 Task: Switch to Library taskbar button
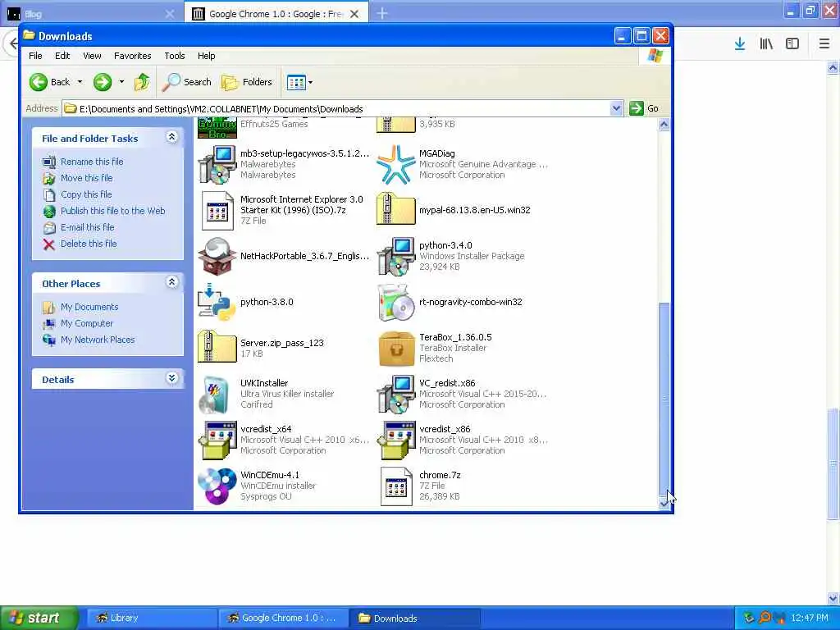tap(152, 619)
